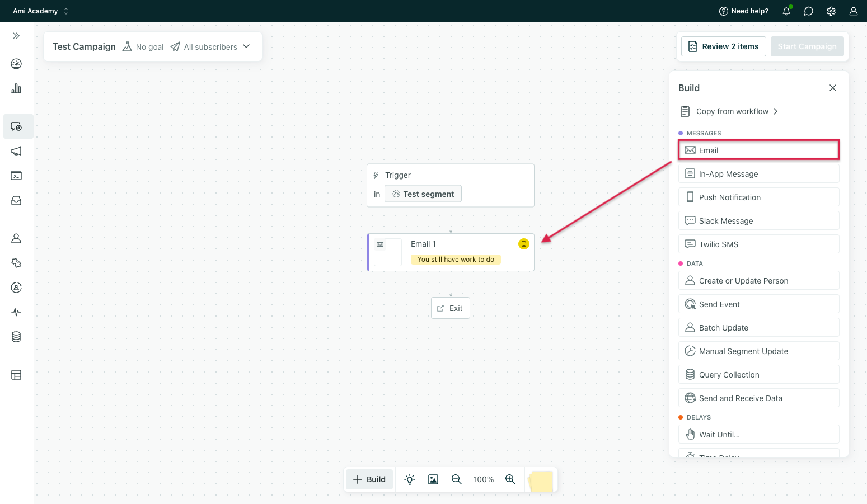Viewport: 867px width, 504px height.
Task: Select the In-App Message block
Action: [759, 174]
